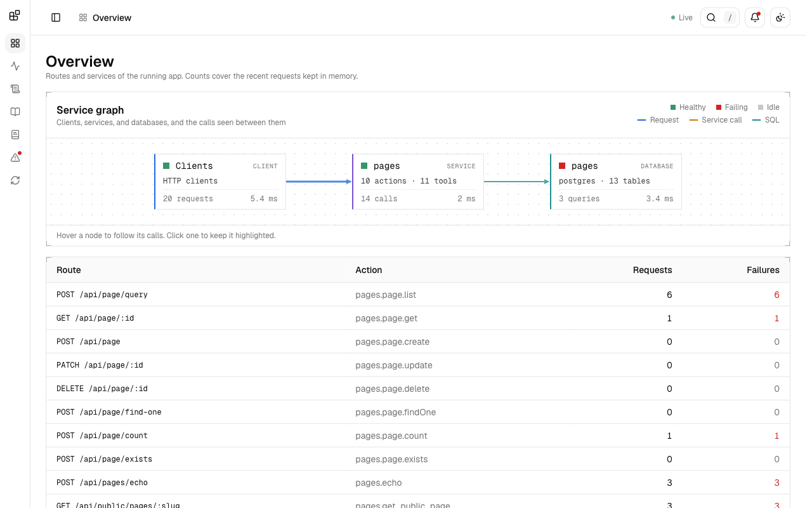Open notifications bell
This screenshot has height=508, width=812.
click(x=755, y=18)
